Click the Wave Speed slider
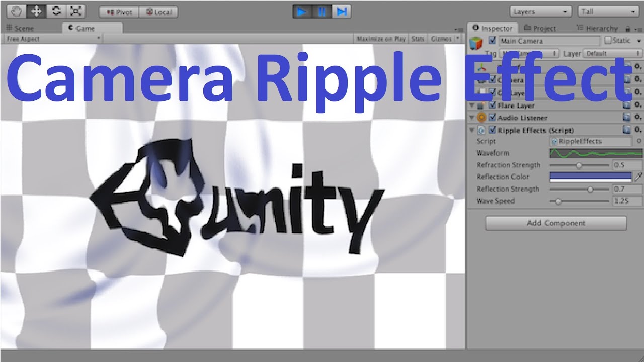Image resolution: width=644 pixels, height=362 pixels. click(x=579, y=201)
